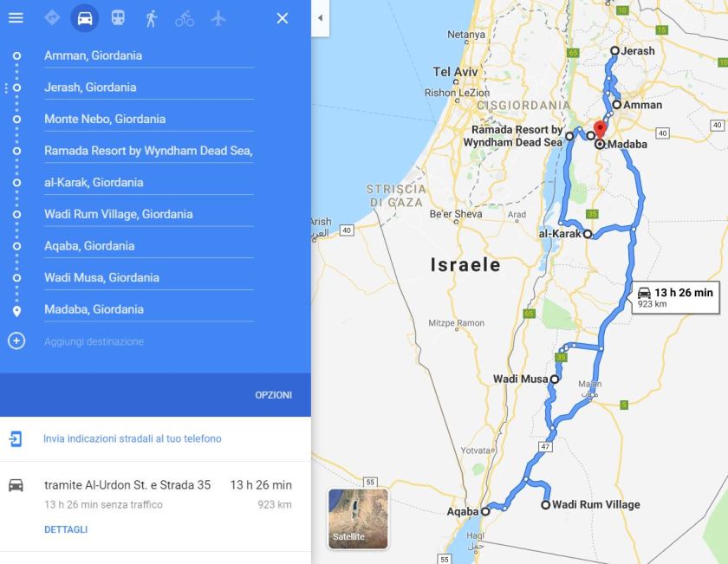Close the directions panel
This screenshot has width=728, height=564.
pyautogui.click(x=283, y=18)
